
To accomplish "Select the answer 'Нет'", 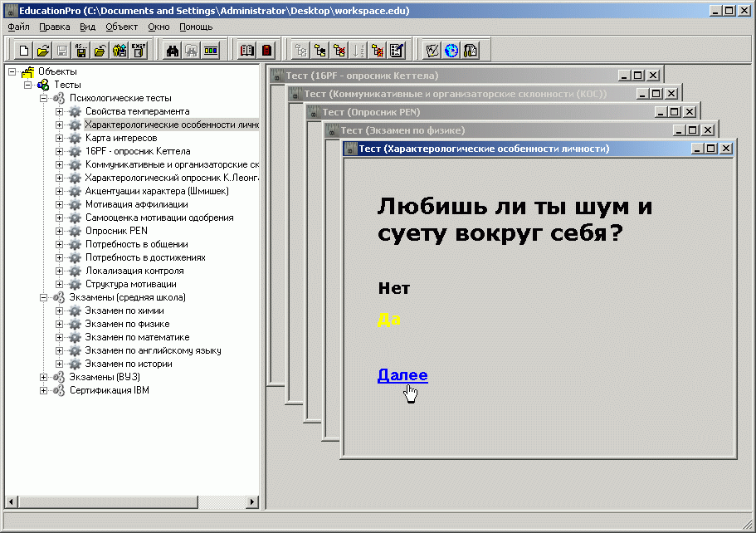I will pyautogui.click(x=393, y=289).
